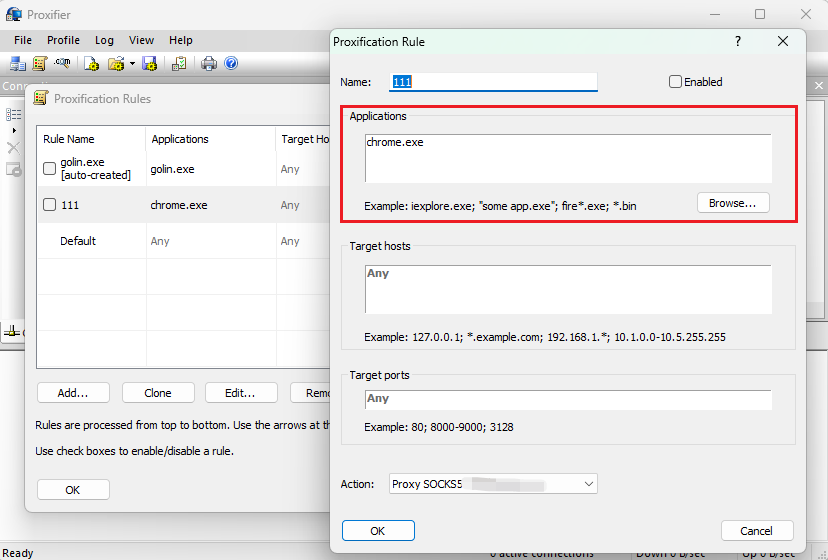Click the Name field containing 111
The width and height of the screenshot is (828, 560).
point(493,82)
